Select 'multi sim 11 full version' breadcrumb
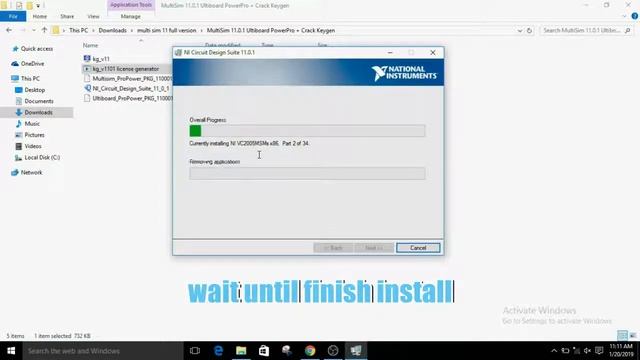Viewport: 640px width, 360px height. (167, 31)
